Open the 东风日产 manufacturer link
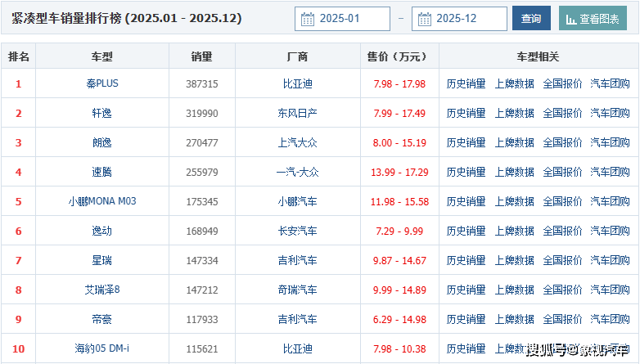640x364 pixels. (298, 113)
